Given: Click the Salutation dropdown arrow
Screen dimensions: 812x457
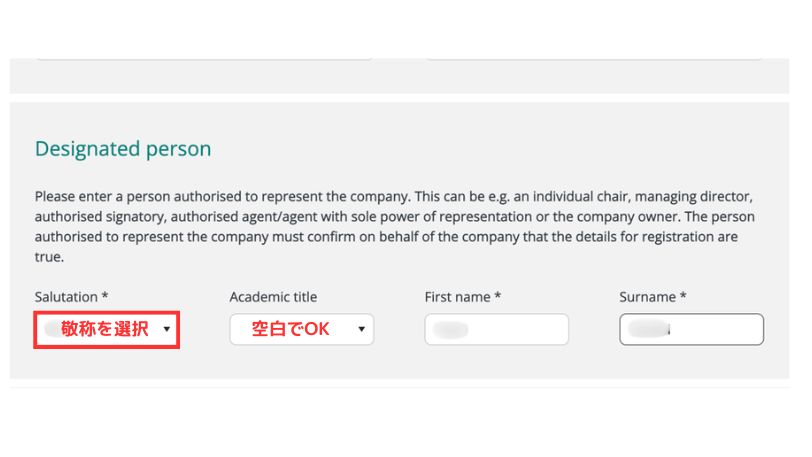Looking at the screenshot, I should (x=166, y=329).
